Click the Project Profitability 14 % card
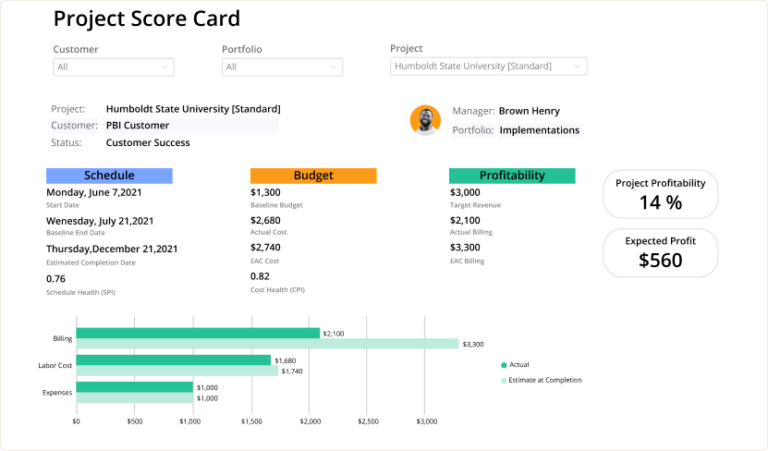 [x=660, y=194]
